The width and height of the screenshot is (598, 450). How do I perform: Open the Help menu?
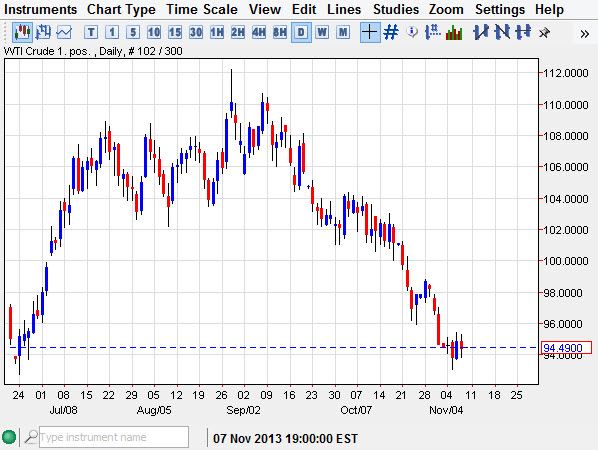tap(549, 9)
